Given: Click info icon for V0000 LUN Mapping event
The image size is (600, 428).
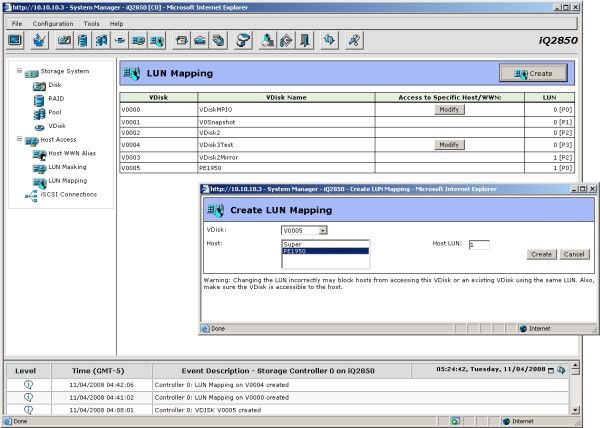Looking at the screenshot, I should click(x=28, y=397).
